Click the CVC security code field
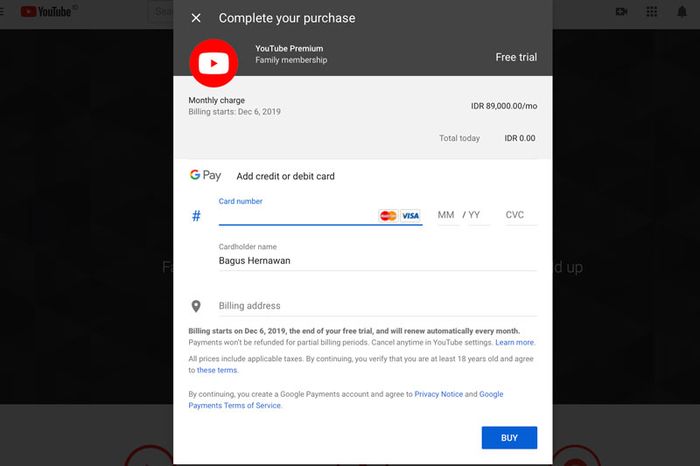 521,215
